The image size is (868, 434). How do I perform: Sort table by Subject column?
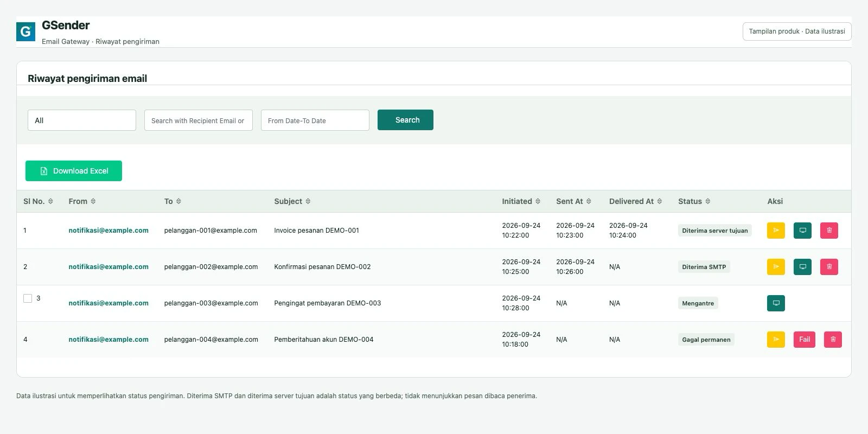pos(308,201)
